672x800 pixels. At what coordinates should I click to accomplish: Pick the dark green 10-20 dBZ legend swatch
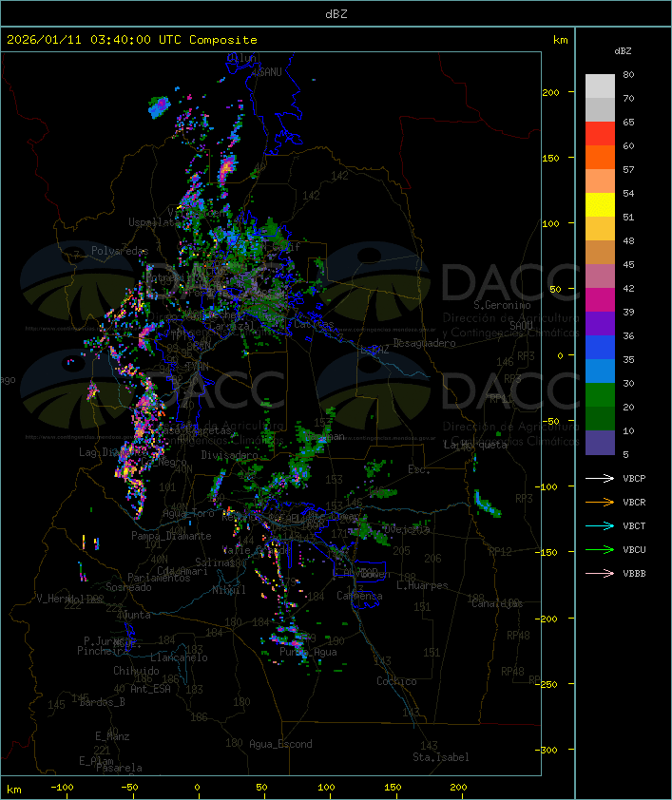pos(600,418)
